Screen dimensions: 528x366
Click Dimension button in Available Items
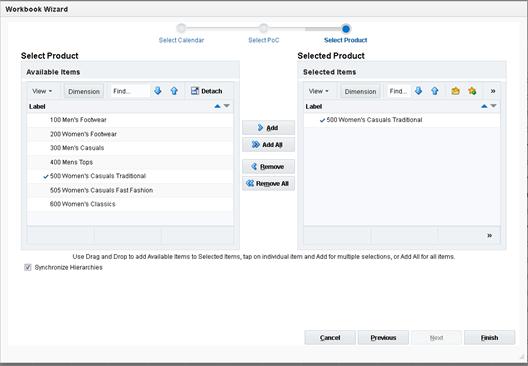(x=84, y=91)
